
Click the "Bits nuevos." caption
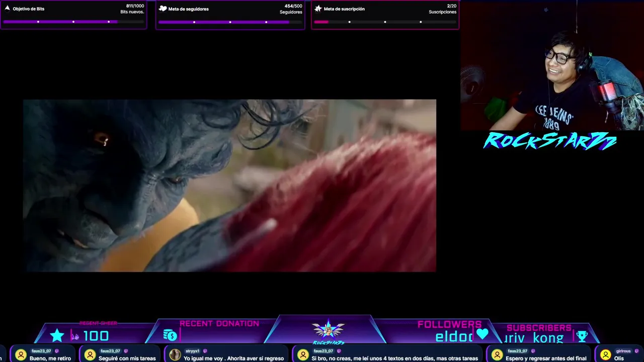(132, 12)
